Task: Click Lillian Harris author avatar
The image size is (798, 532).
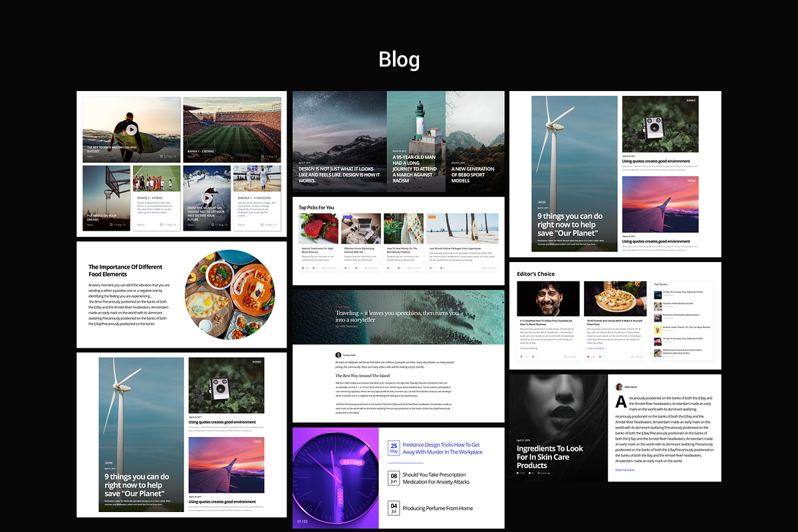Action: point(619,386)
